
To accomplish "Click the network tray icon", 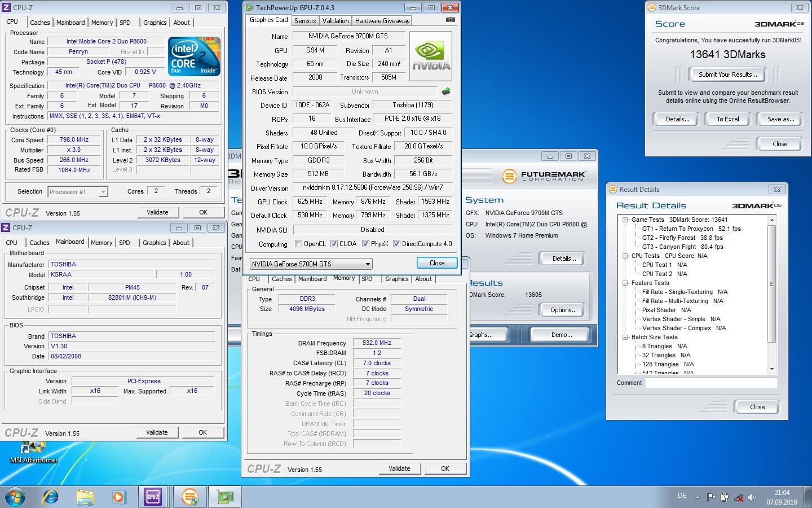I will click(x=739, y=497).
